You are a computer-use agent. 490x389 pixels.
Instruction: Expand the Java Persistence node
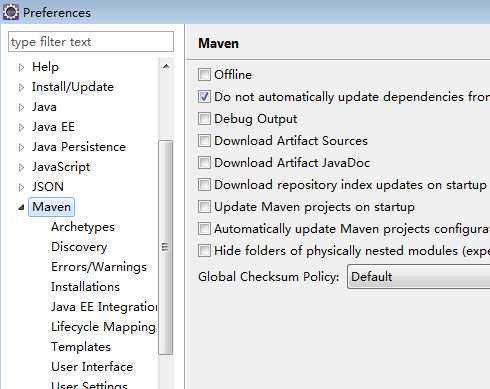click(x=21, y=147)
